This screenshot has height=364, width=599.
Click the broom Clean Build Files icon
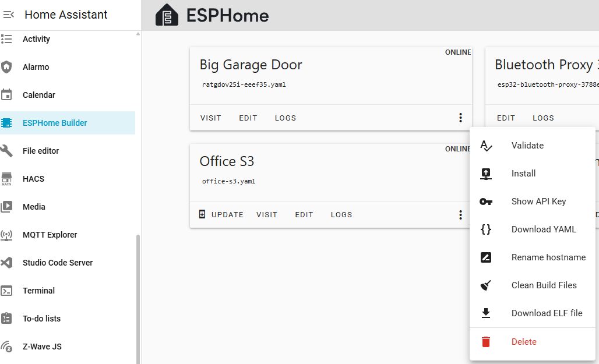pyautogui.click(x=486, y=285)
